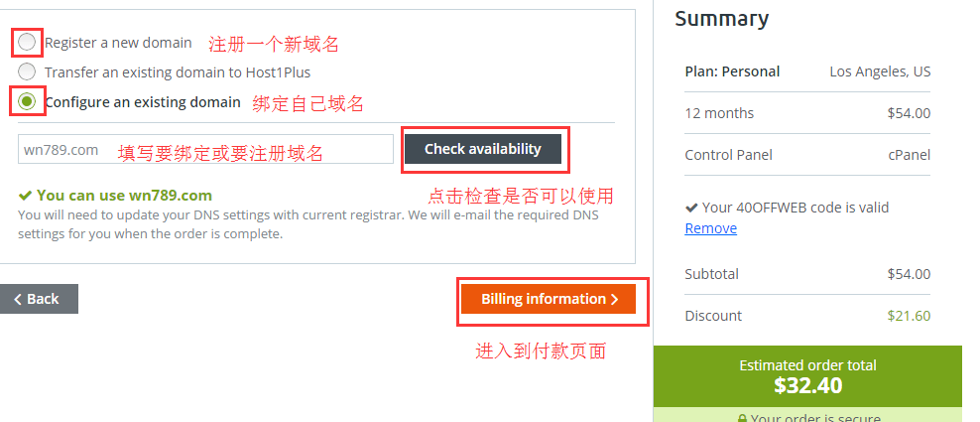The height and width of the screenshot is (422, 980).
Task: Click "Control Panel" label in Summary
Action: [728, 155]
